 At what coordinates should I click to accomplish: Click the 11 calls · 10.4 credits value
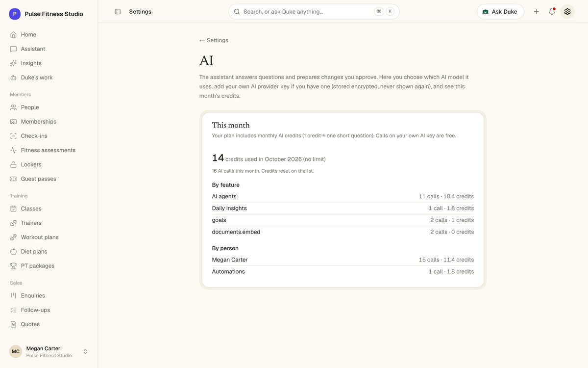pos(446,196)
